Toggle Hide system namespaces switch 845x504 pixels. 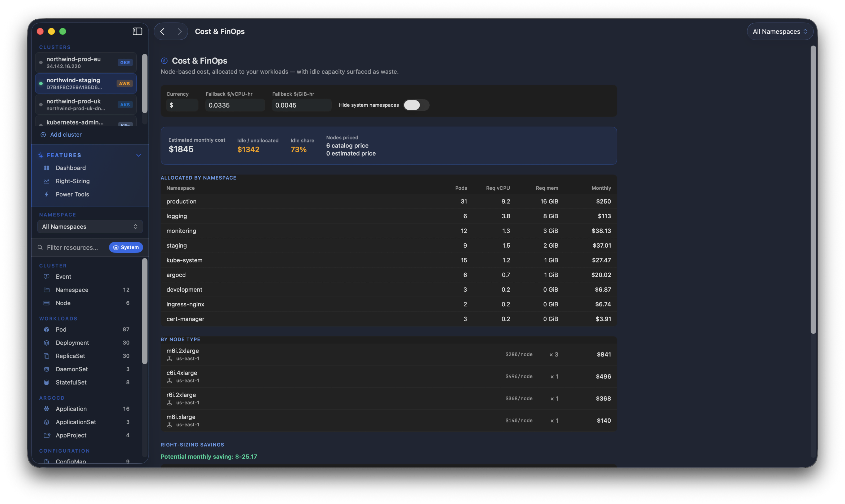(x=416, y=105)
